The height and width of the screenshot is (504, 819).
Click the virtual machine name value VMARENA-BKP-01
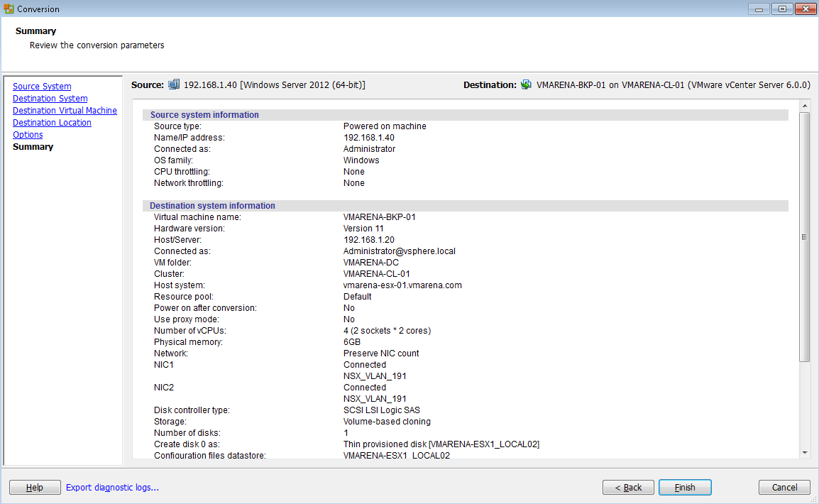(379, 217)
